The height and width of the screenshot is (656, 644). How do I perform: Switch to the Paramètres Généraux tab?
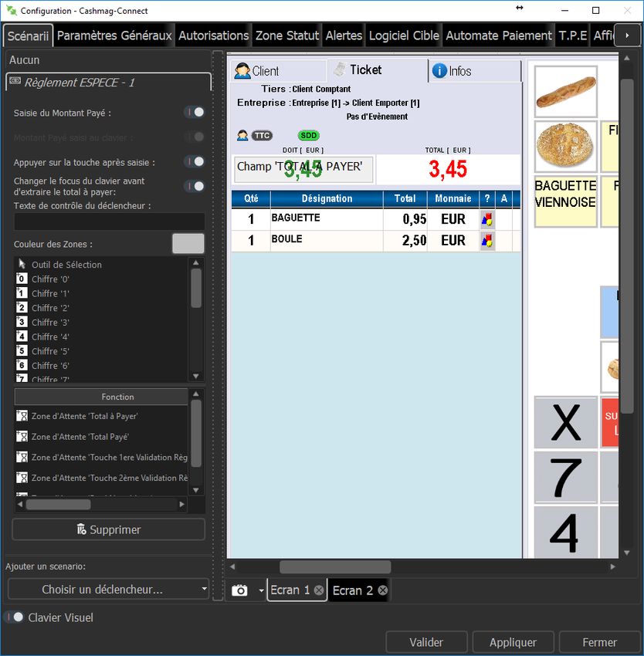pos(114,36)
